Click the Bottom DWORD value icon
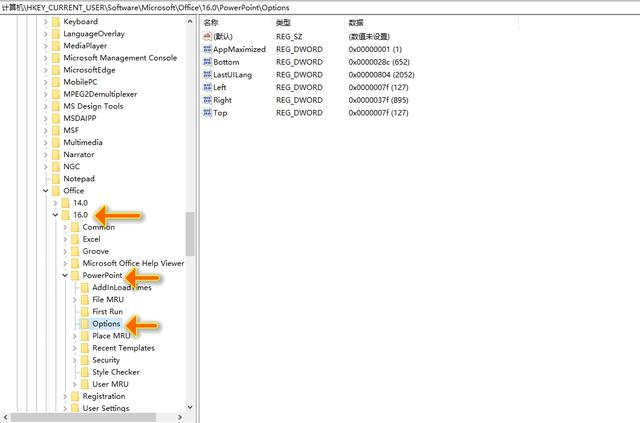 [207, 62]
